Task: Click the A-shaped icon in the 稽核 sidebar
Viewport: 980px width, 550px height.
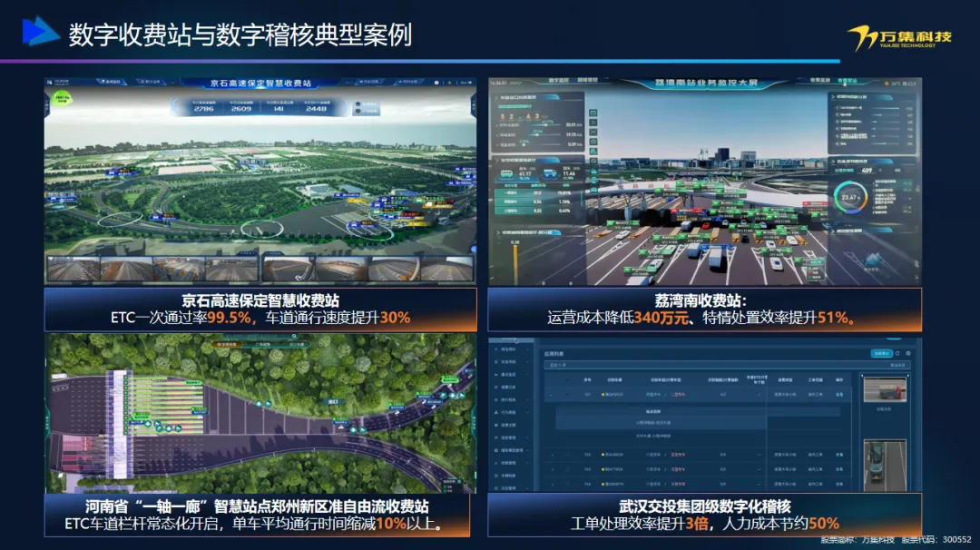Action: pyautogui.click(x=495, y=412)
